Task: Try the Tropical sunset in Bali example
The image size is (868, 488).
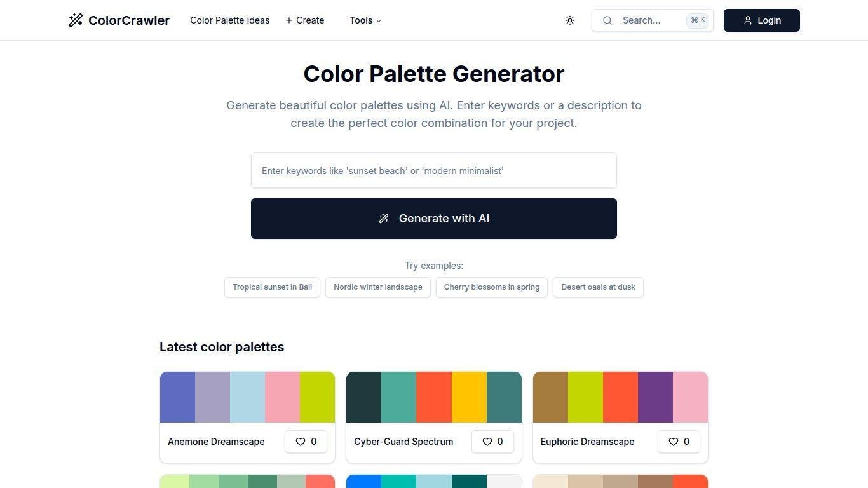Action: [x=272, y=287]
